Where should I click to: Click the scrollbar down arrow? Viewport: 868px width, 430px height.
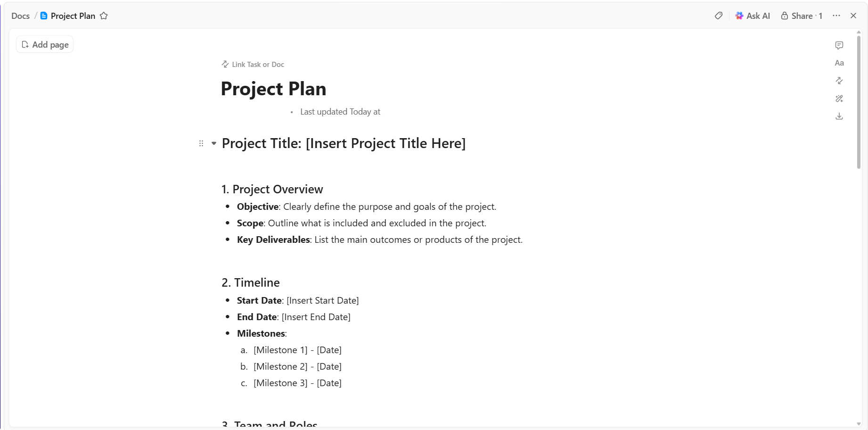[859, 423]
